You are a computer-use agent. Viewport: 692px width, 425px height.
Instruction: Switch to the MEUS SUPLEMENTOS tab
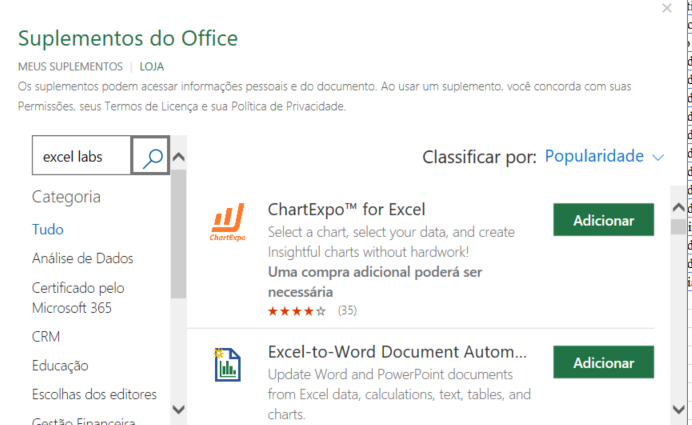[70, 67]
